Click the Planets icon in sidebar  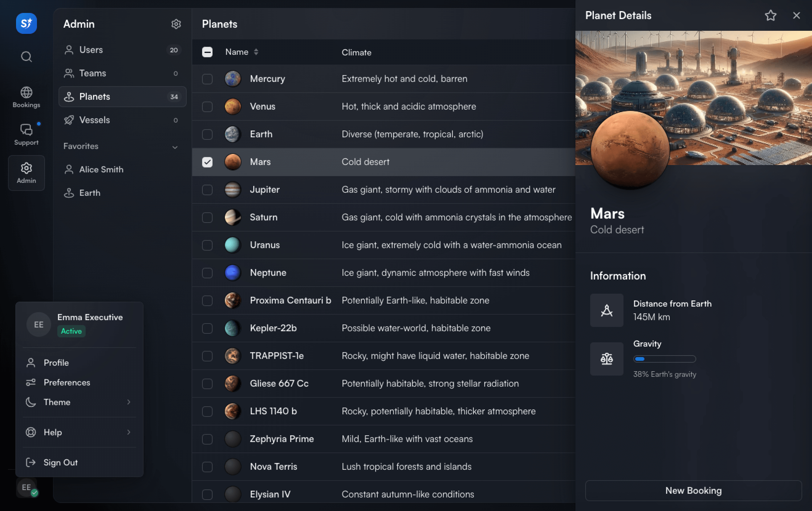69,96
